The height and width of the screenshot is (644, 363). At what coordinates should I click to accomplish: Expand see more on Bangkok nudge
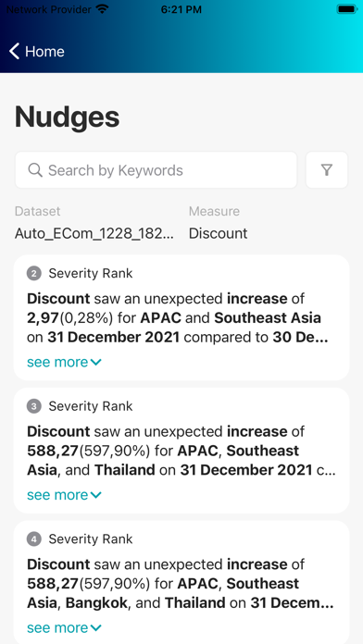coord(64,628)
